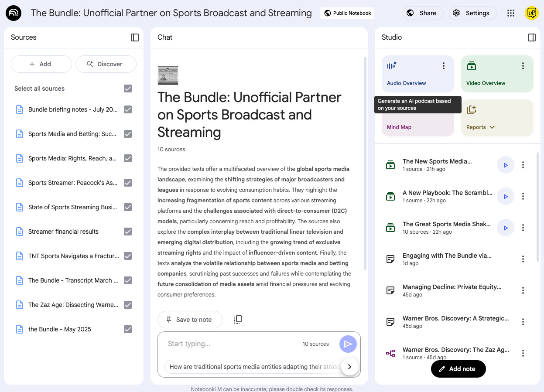
Task: Click the notebook newspaper emoji thumbnail
Action: pyautogui.click(x=168, y=75)
